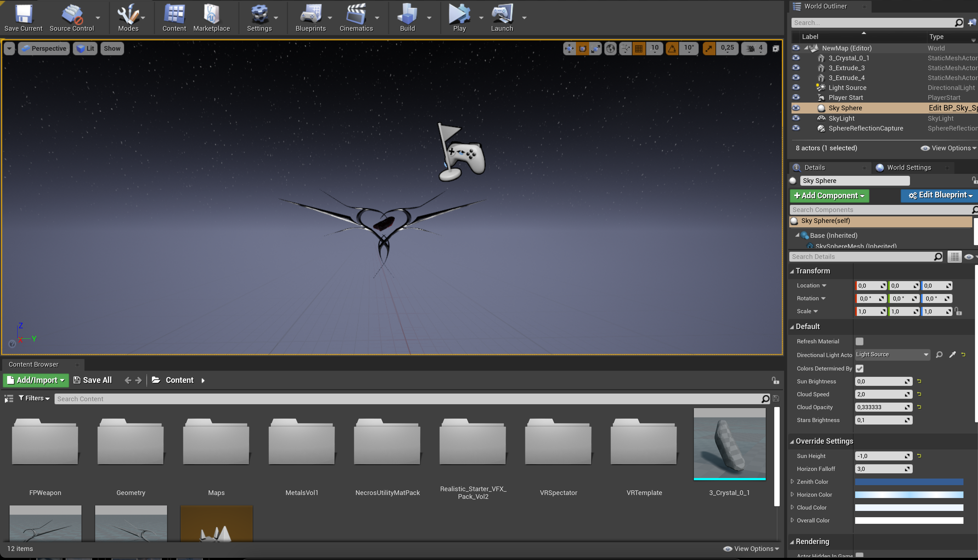Image resolution: width=978 pixels, height=560 pixels.
Task: Open Source Control from the toolbar
Action: [72, 17]
